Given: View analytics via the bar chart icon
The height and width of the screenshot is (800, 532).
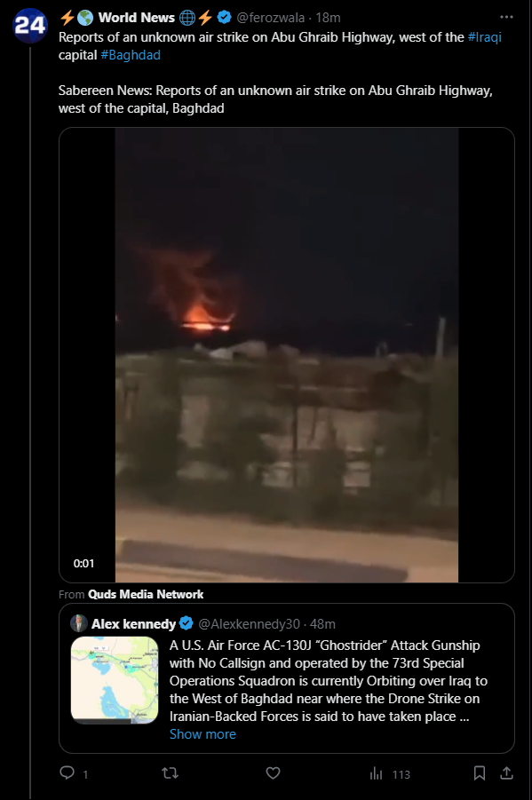Looking at the screenshot, I should (x=377, y=773).
